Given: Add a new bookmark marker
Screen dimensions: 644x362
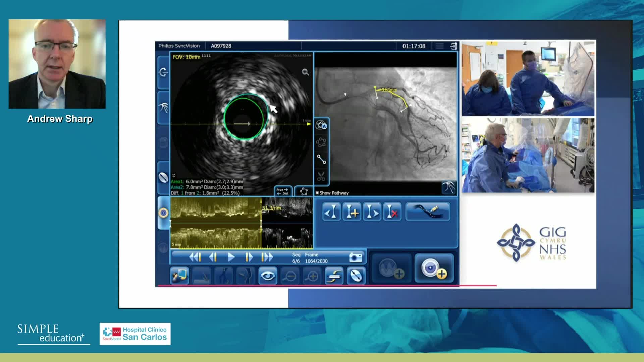Looking at the screenshot, I should point(352,212).
